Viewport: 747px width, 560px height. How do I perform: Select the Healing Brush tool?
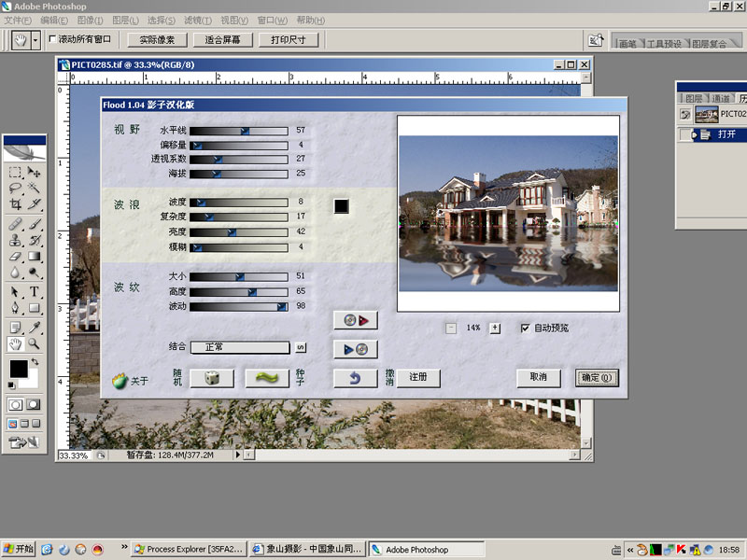point(15,224)
